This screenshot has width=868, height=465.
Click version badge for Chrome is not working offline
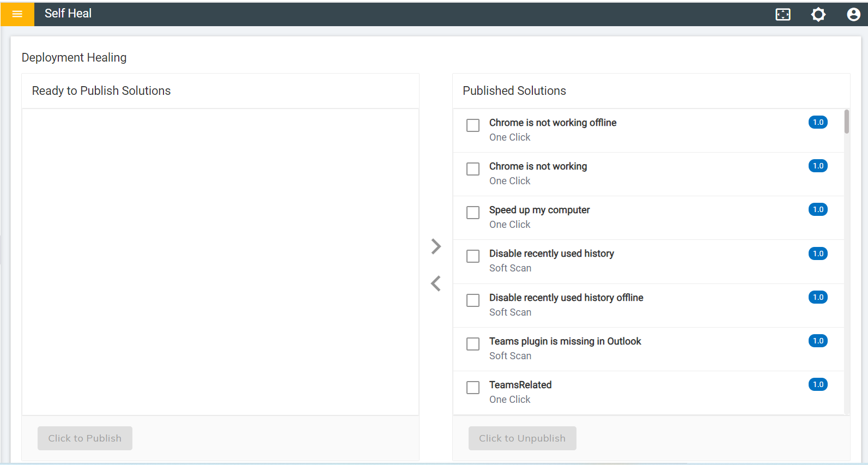coord(817,123)
